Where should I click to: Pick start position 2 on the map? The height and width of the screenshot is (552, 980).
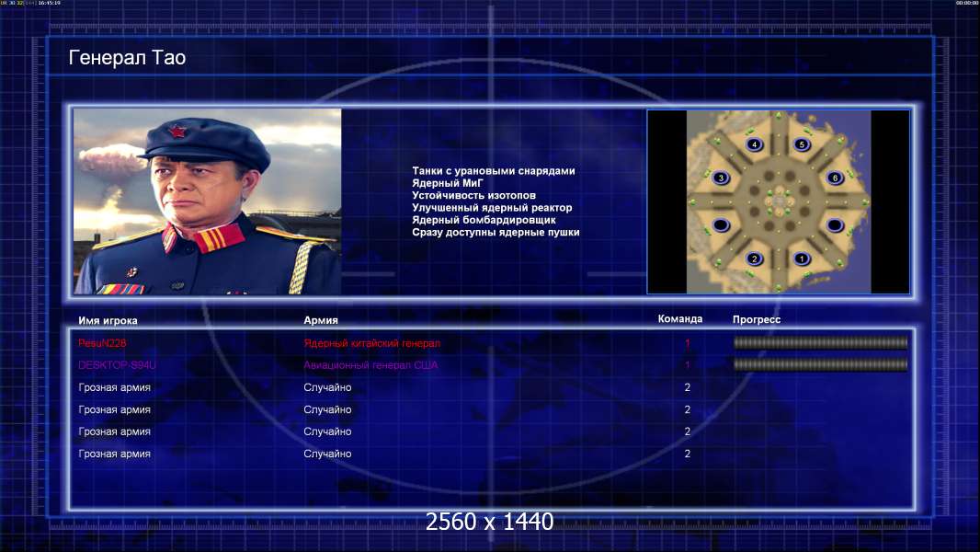click(755, 259)
